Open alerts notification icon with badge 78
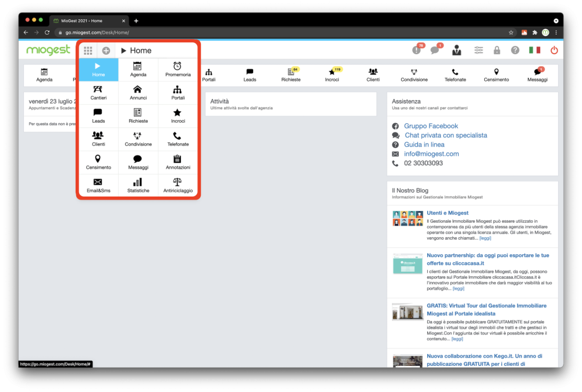Screen dimensions: 582x392 [417, 49]
